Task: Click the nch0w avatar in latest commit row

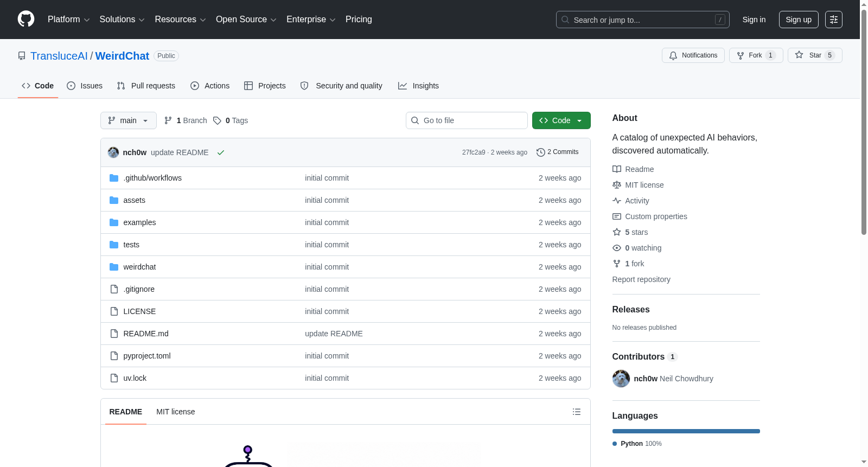Action: point(113,152)
